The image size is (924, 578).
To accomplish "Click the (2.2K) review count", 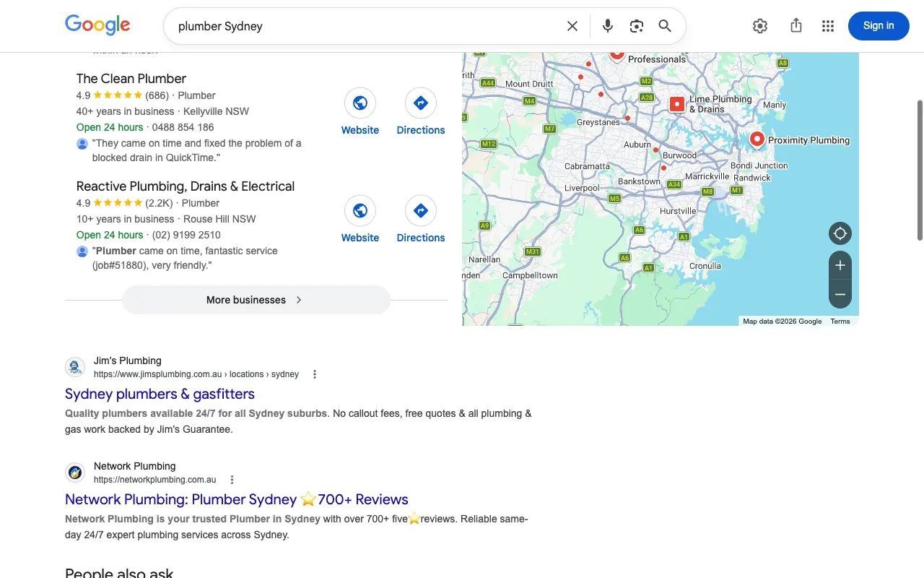I will tap(159, 203).
